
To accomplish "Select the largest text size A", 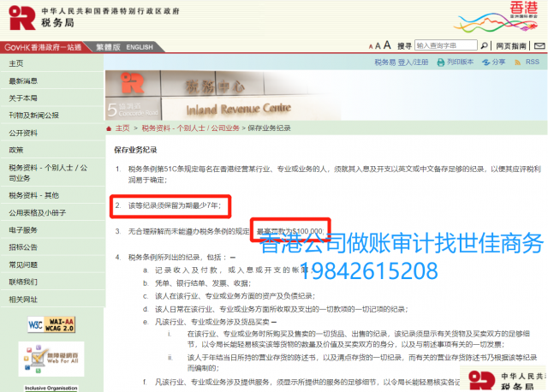I will point(387,45).
